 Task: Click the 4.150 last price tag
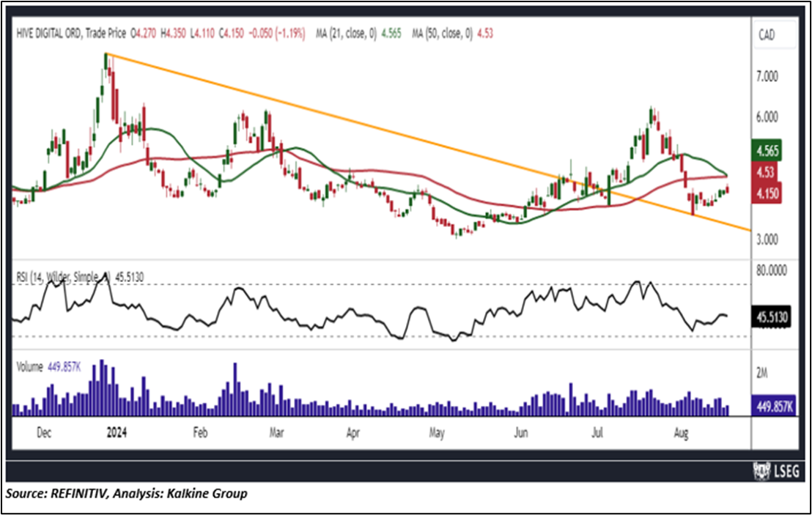click(x=767, y=193)
